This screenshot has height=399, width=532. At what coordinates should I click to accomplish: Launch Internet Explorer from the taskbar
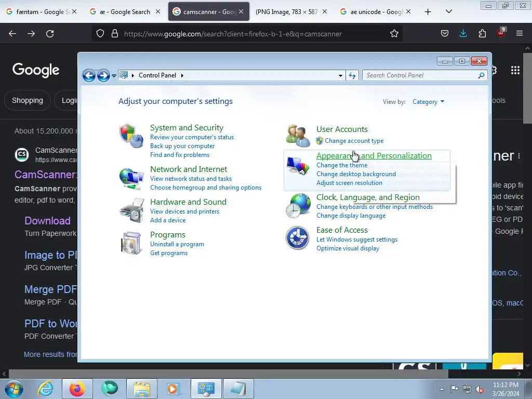pos(46,389)
